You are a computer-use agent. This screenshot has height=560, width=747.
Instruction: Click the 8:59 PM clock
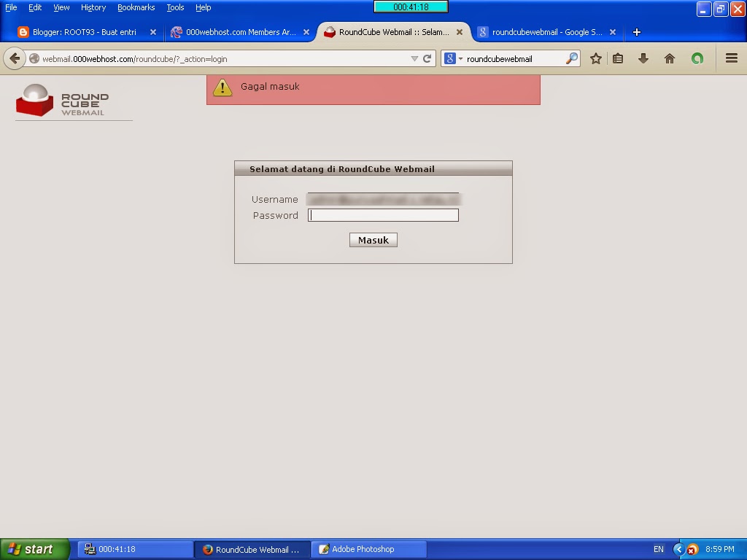(719, 549)
